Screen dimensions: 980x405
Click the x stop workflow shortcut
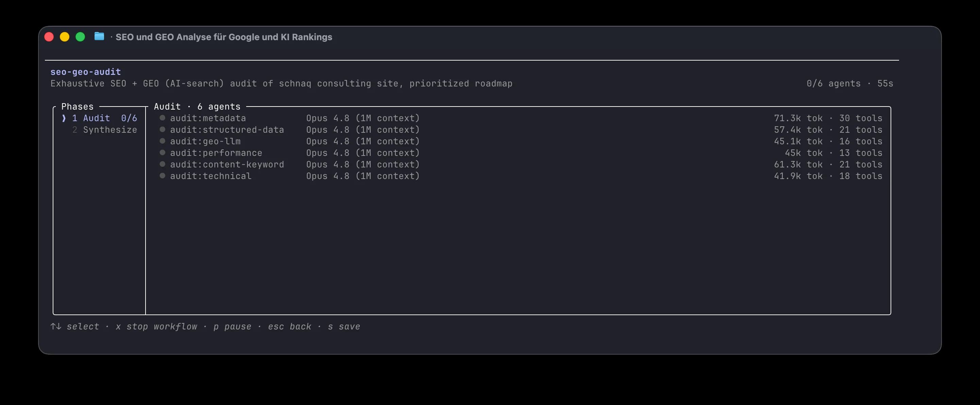[x=156, y=327]
